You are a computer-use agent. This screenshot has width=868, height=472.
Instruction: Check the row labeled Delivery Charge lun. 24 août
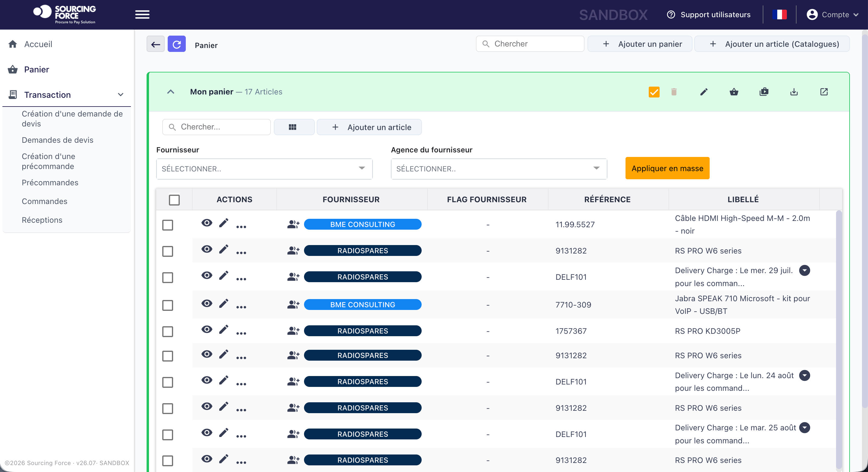pyautogui.click(x=167, y=382)
